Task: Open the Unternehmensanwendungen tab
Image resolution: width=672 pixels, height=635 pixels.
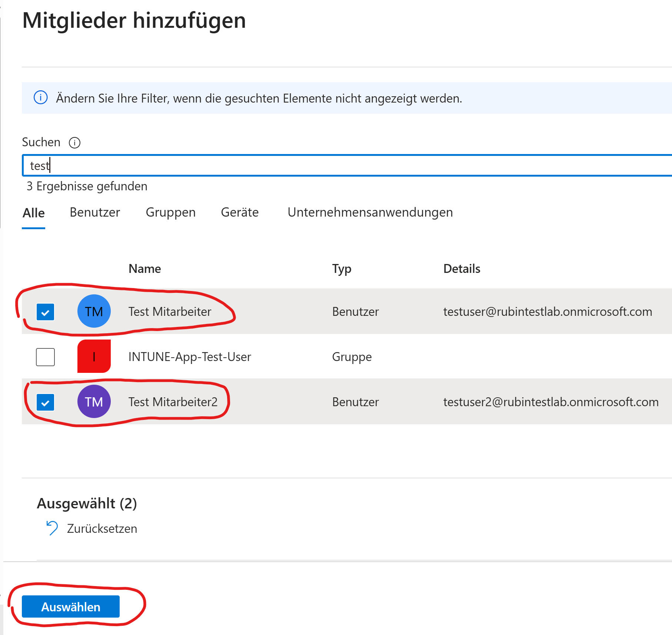Action: pyautogui.click(x=370, y=212)
